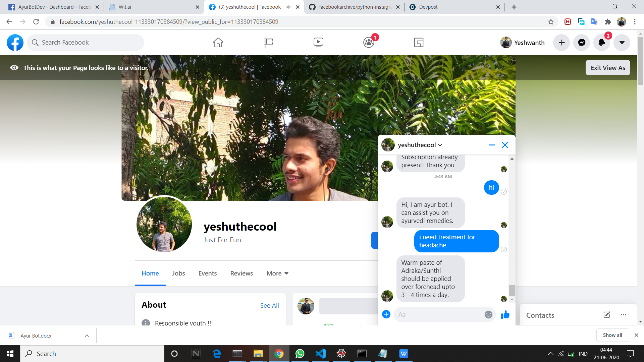The image size is (644, 362).
Task: Open the Pages flag icon
Action: click(268, 43)
